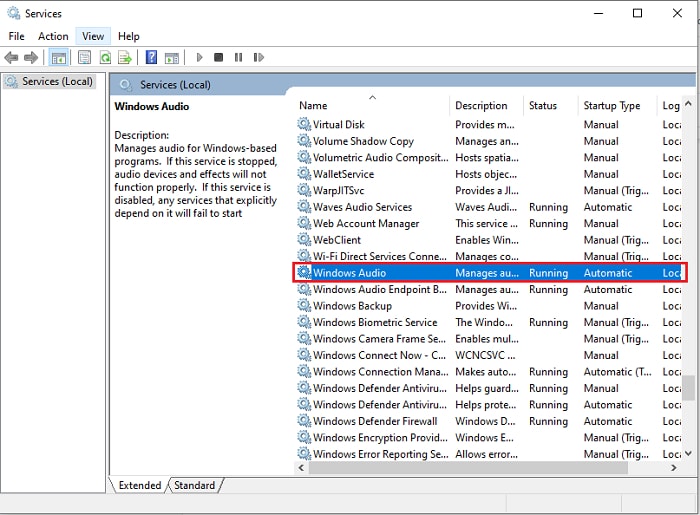Click 'The Windo...' description of Biometric Service
This screenshot has height=515, width=700.
[483, 322]
